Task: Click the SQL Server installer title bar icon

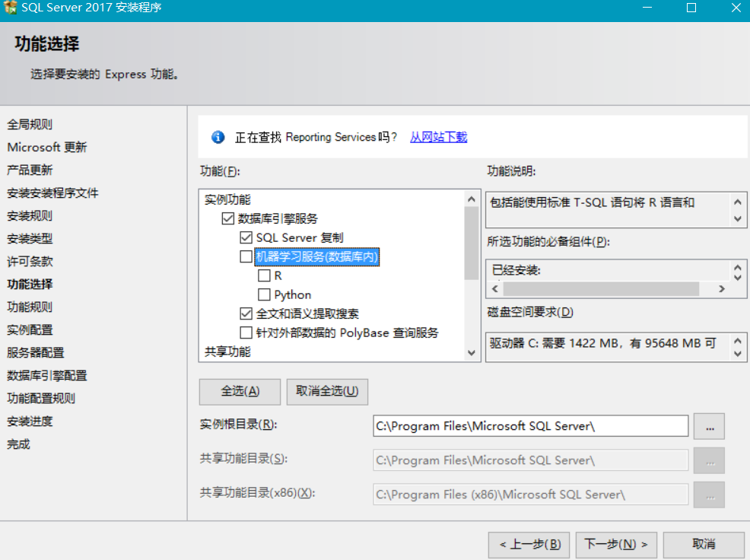Action: (11, 8)
